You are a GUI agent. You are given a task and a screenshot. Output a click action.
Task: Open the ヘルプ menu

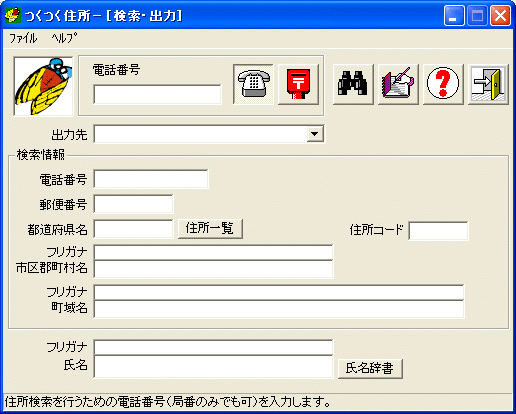pyautogui.click(x=64, y=38)
